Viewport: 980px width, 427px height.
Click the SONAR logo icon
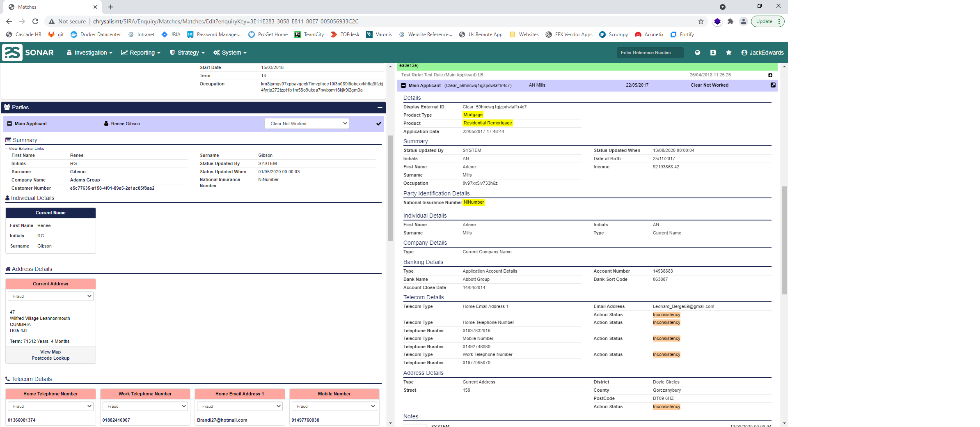13,52
